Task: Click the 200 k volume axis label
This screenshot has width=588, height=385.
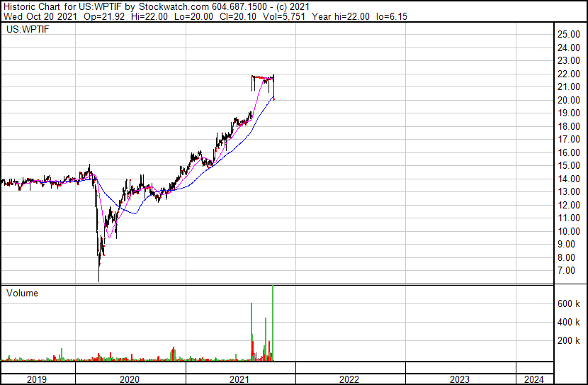Action: coord(569,340)
